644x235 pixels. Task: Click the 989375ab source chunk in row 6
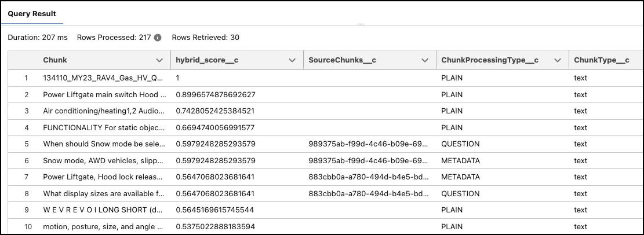(369, 161)
